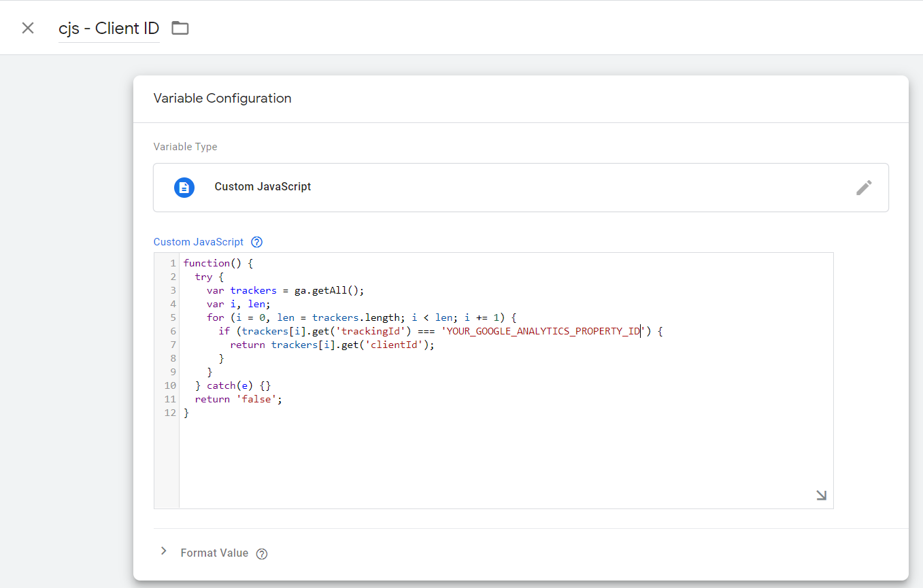The image size is (923, 588).
Task: Click the blue Custom JavaScript field label
Action: (x=199, y=242)
